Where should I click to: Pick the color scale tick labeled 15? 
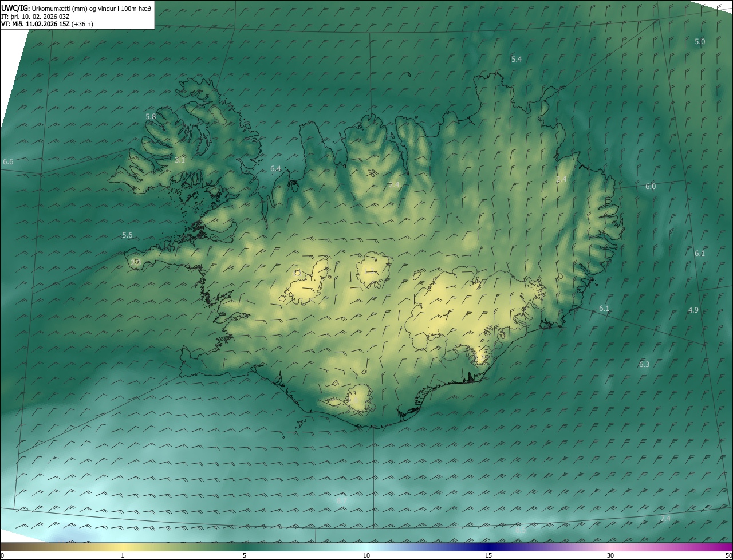pos(488,555)
